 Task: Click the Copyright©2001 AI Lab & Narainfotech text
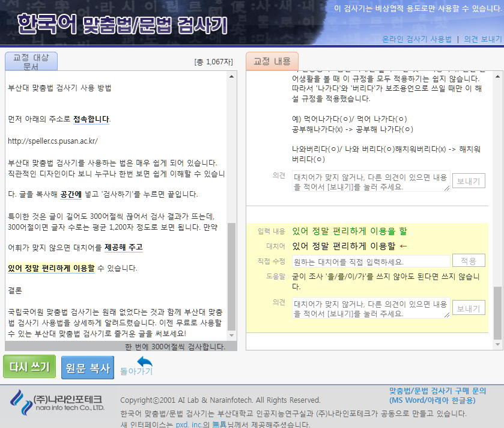(220, 400)
